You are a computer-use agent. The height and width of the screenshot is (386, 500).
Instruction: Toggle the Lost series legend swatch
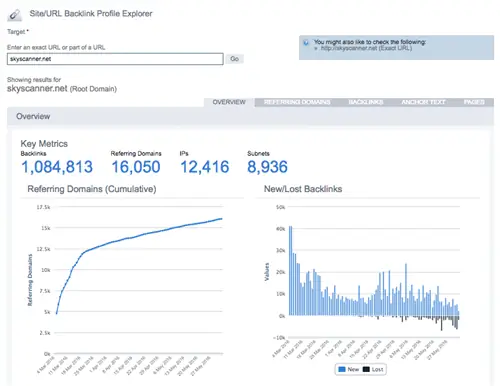tap(366, 369)
